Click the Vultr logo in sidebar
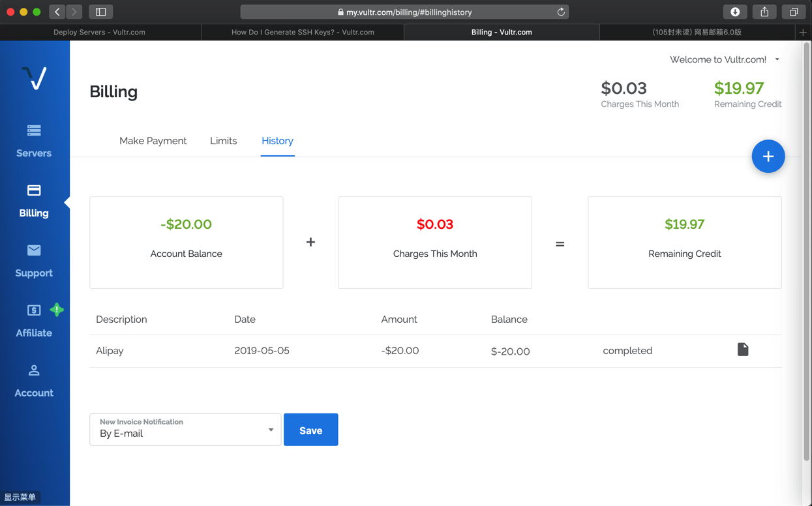Viewport: 812px width, 506px height. point(34,78)
